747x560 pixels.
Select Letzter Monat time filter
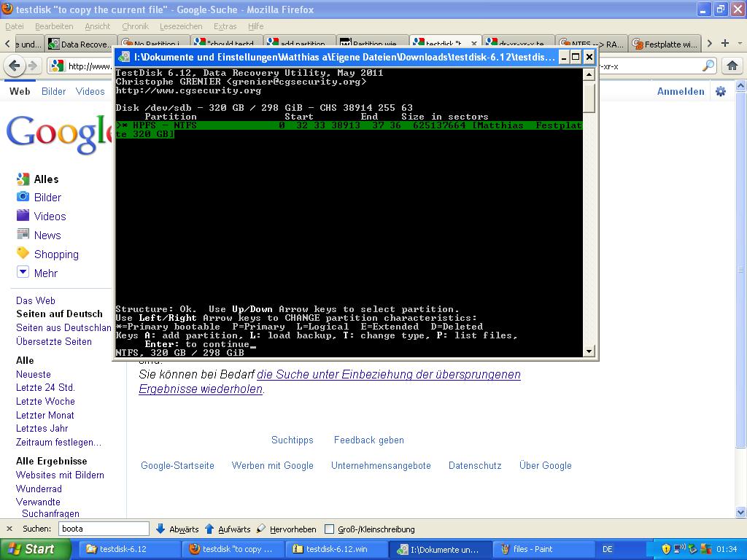tap(44, 415)
